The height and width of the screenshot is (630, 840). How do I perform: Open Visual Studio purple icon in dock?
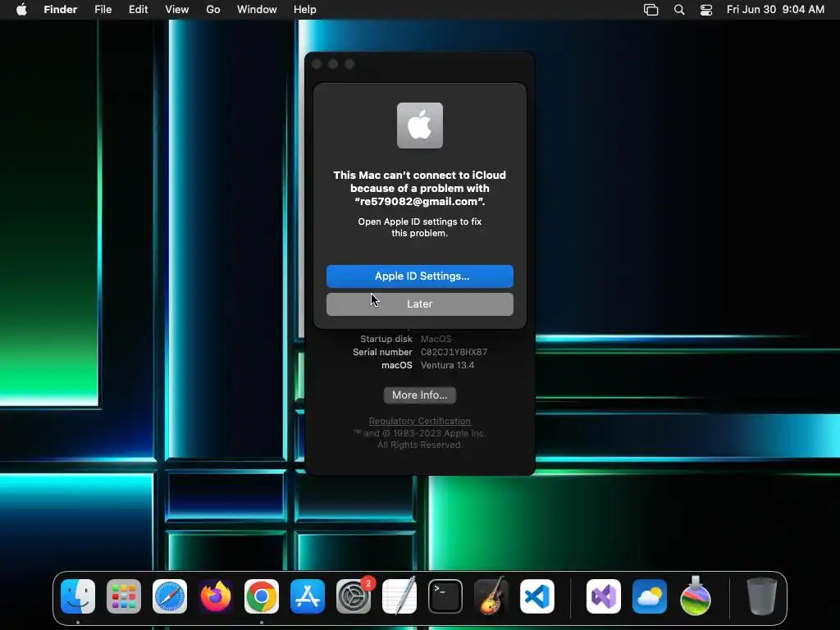[x=604, y=596]
